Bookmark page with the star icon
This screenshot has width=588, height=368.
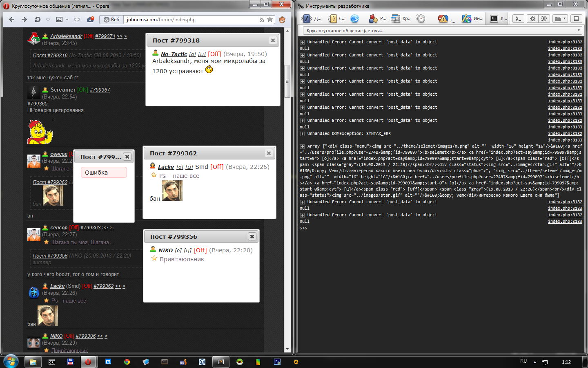coord(270,20)
